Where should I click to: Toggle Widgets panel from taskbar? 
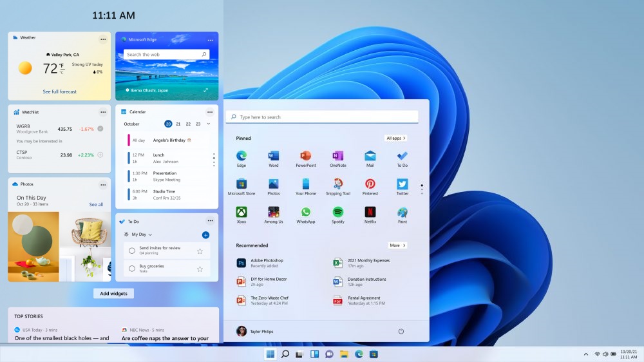315,354
